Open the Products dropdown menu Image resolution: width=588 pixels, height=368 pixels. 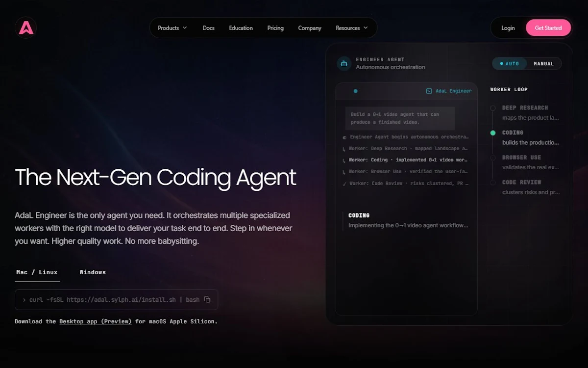point(172,28)
